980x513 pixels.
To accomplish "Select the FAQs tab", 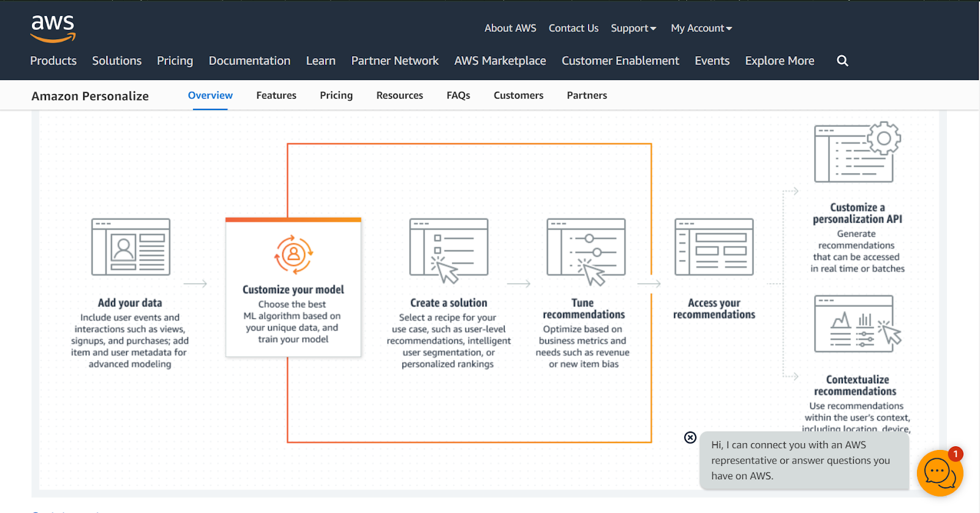I will pos(458,95).
